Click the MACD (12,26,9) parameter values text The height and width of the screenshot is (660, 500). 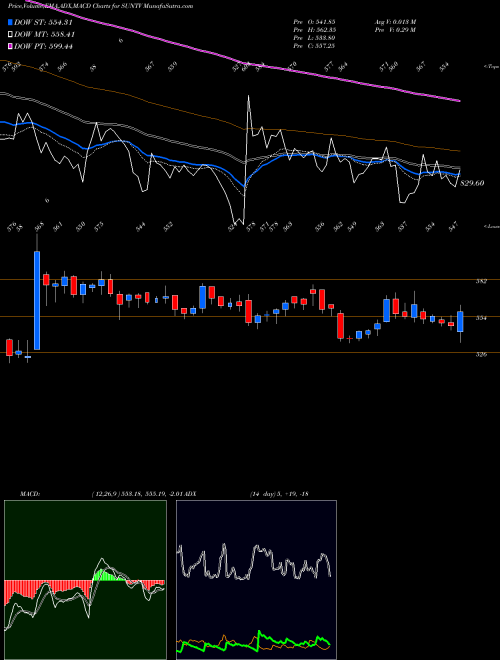click(x=139, y=494)
